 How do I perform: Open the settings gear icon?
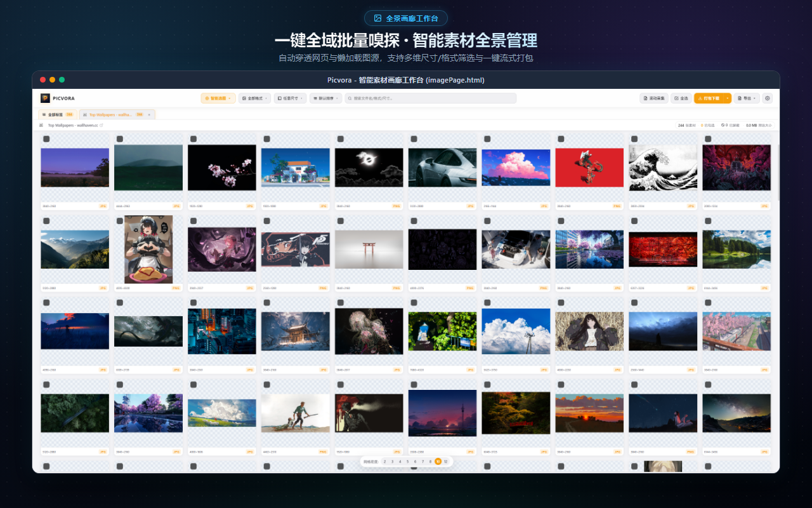(x=768, y=98)
